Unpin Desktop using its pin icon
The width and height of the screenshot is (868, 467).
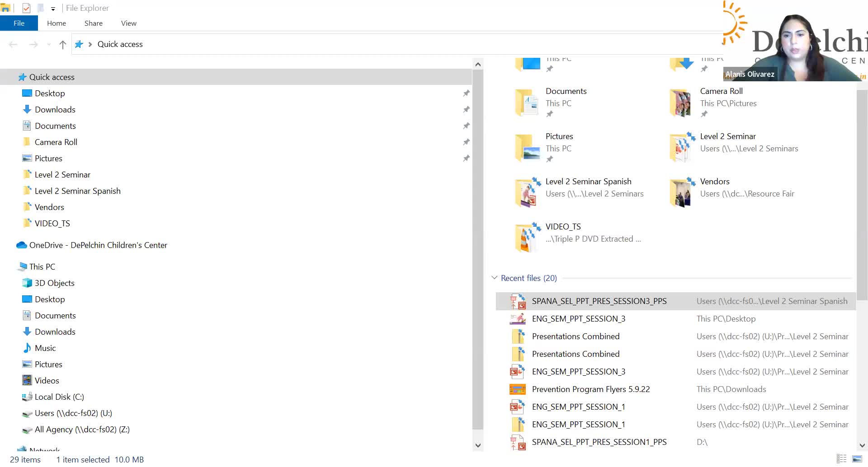tap(466, 93)
